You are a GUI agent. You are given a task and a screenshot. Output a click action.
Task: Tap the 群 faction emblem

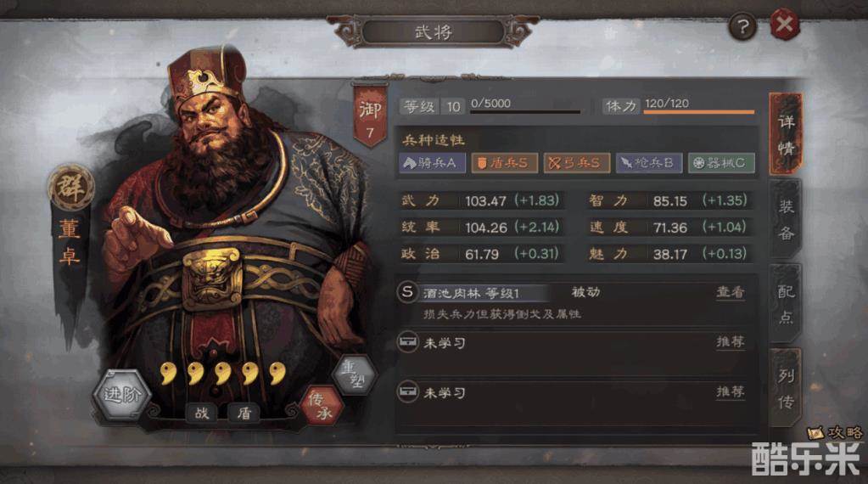point(70,187)
